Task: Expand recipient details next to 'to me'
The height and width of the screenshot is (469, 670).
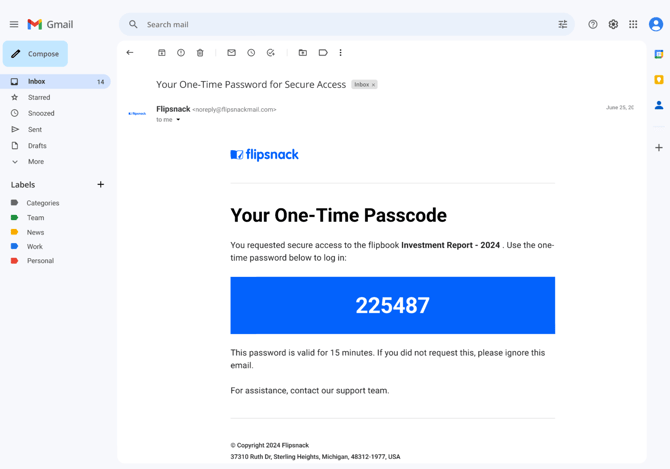Action: (178, 120)
